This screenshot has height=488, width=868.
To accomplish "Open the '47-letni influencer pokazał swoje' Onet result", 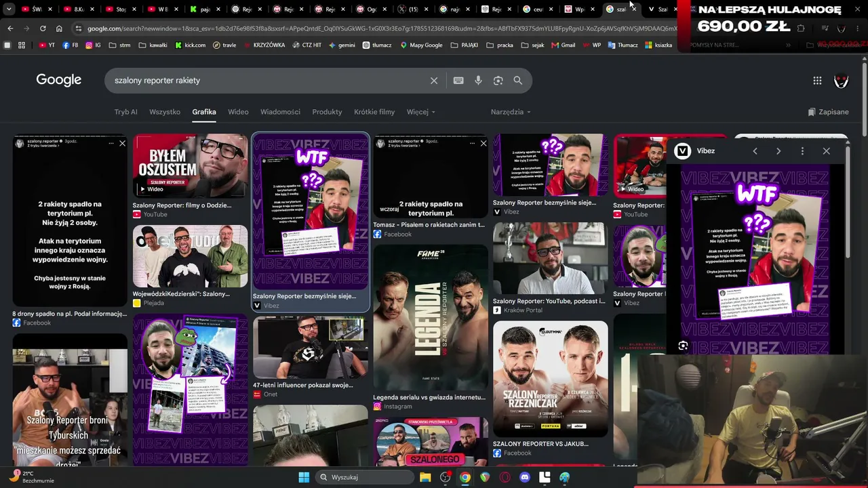I will (302, 385).
